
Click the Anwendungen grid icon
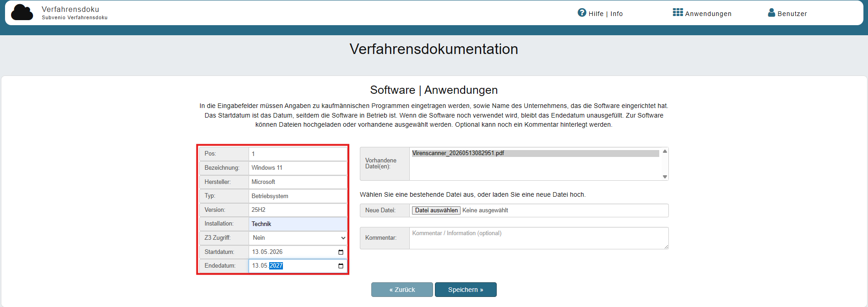pyautogui.click(x=678, y=12)
